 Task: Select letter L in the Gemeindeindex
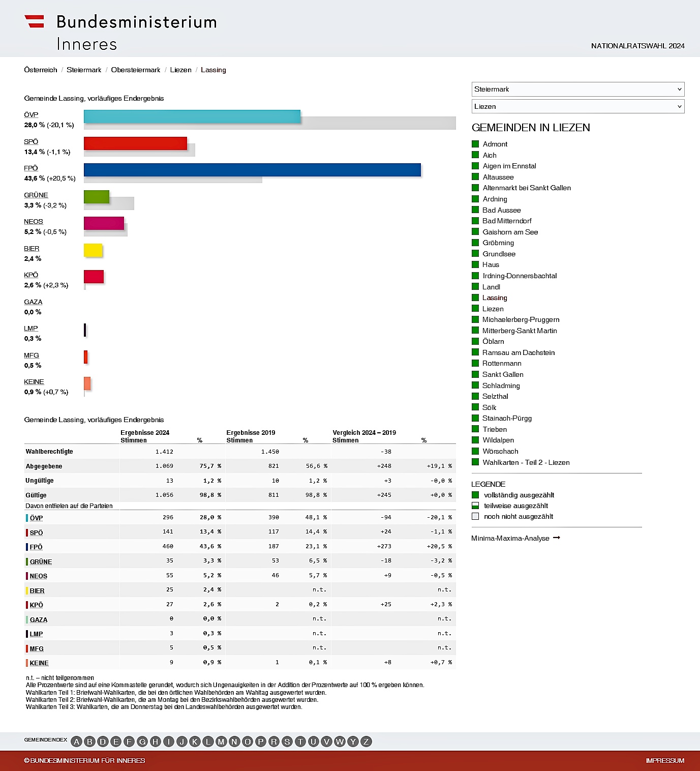(x=208, y=742)
